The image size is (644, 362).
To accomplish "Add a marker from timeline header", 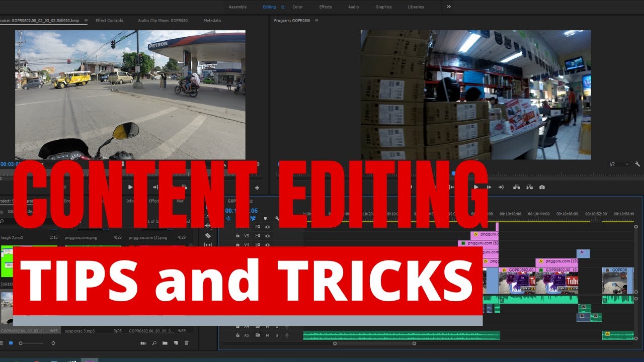I will click(265, 219).
